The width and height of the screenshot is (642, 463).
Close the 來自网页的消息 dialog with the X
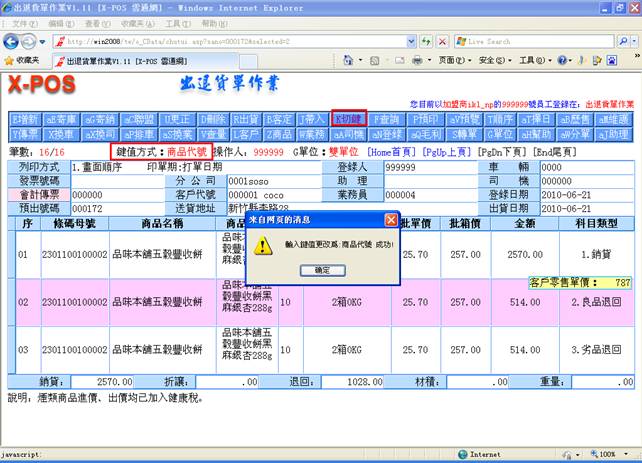coord(391,219)
